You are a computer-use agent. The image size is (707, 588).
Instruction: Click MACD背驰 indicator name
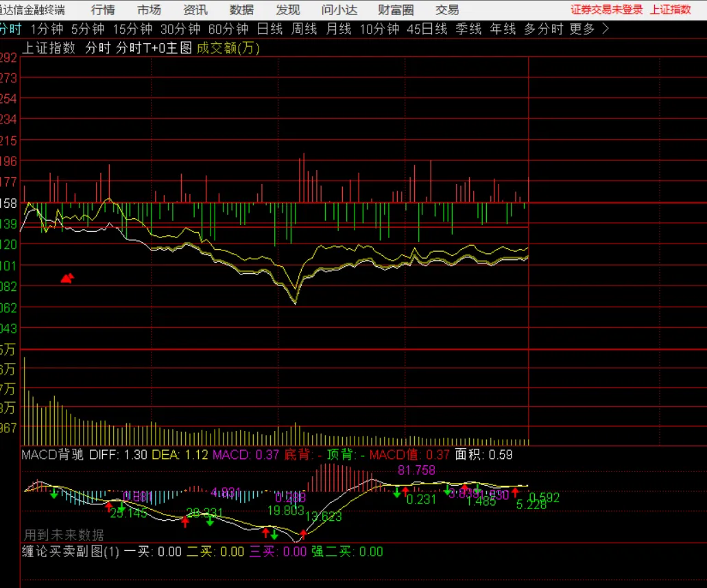click(52, 454)
